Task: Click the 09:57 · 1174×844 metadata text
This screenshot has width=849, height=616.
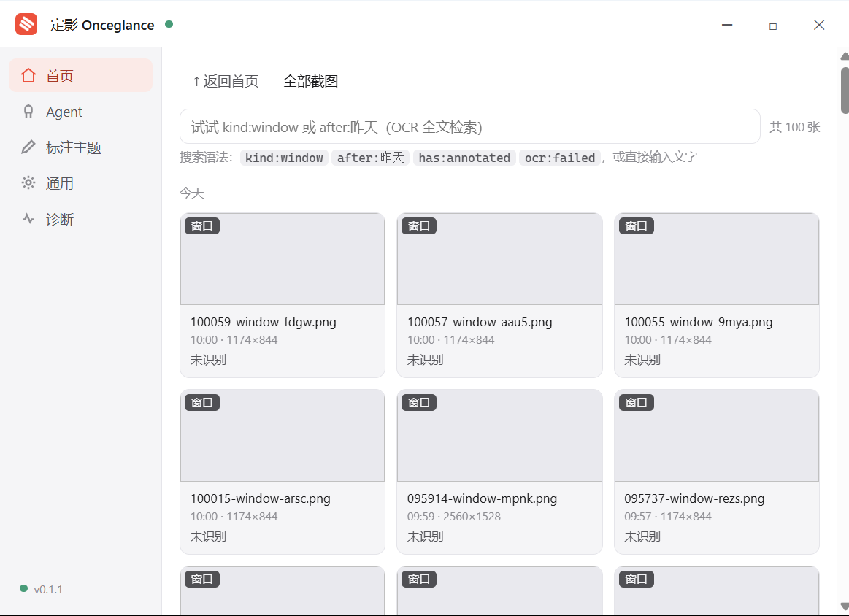Action: [668, 517]
